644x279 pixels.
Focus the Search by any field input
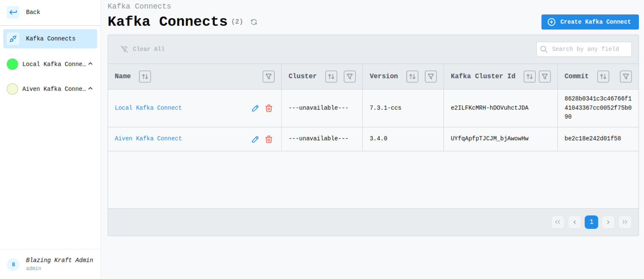(x=584, y=49)
